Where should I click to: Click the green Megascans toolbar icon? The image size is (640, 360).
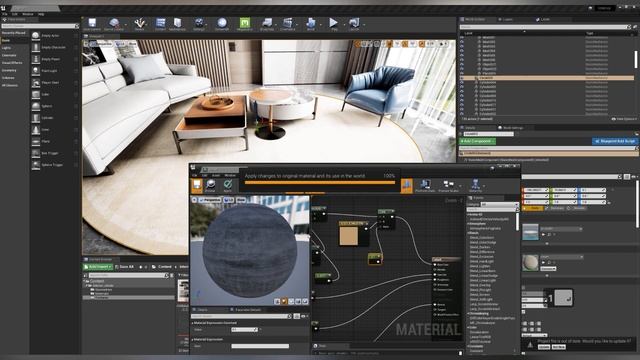point(244,24)
